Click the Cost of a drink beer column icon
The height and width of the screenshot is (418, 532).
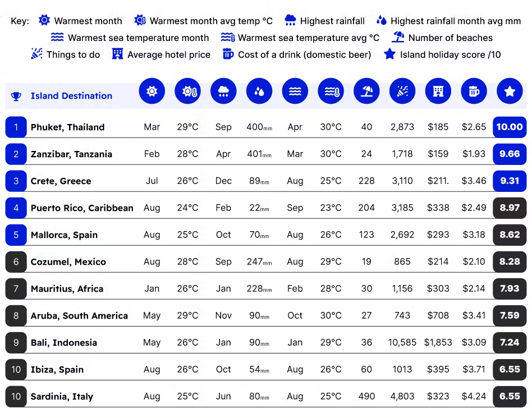[x=474, y=91]
